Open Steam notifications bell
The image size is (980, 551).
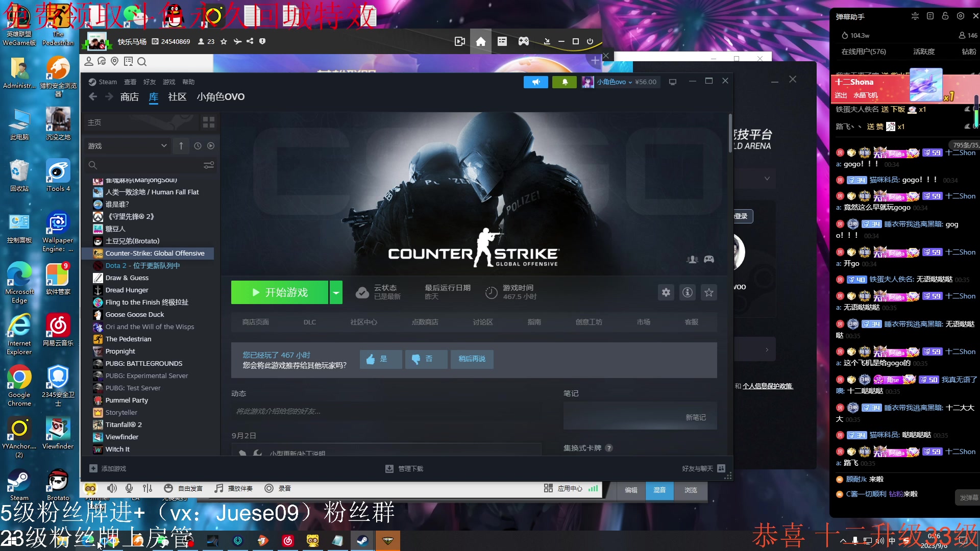click(565, 82)
